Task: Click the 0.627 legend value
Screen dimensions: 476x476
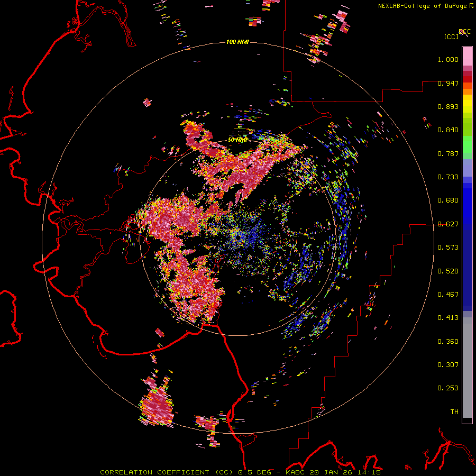Action: [448, 224]
